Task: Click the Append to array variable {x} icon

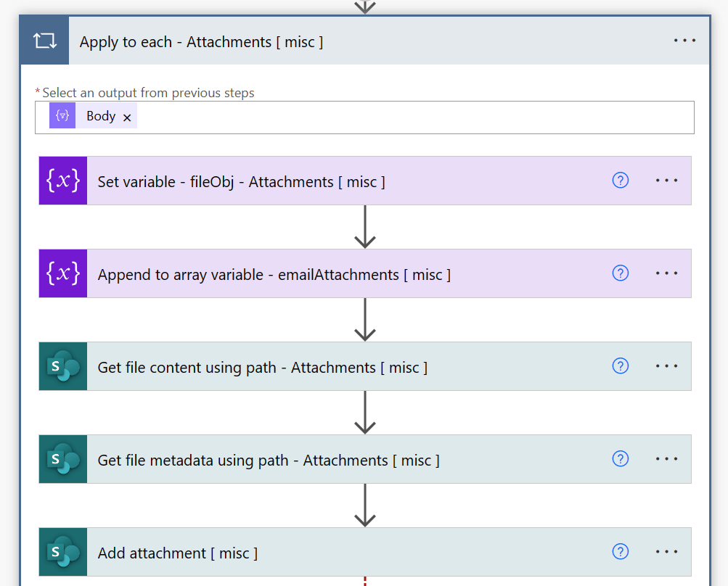Action: (x=62, y=273)
